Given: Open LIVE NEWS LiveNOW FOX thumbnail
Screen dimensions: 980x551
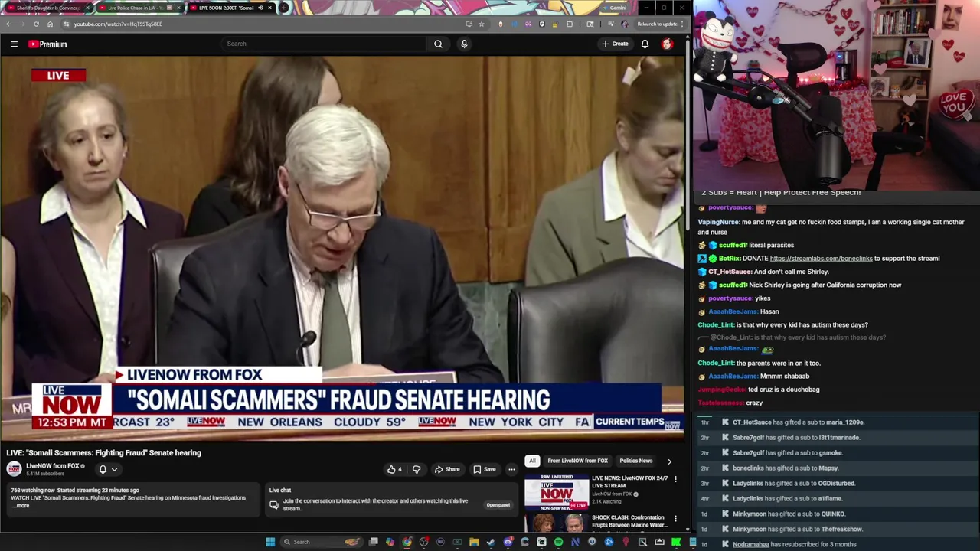Looking at the screenshot, I should [x=557, y=492].
